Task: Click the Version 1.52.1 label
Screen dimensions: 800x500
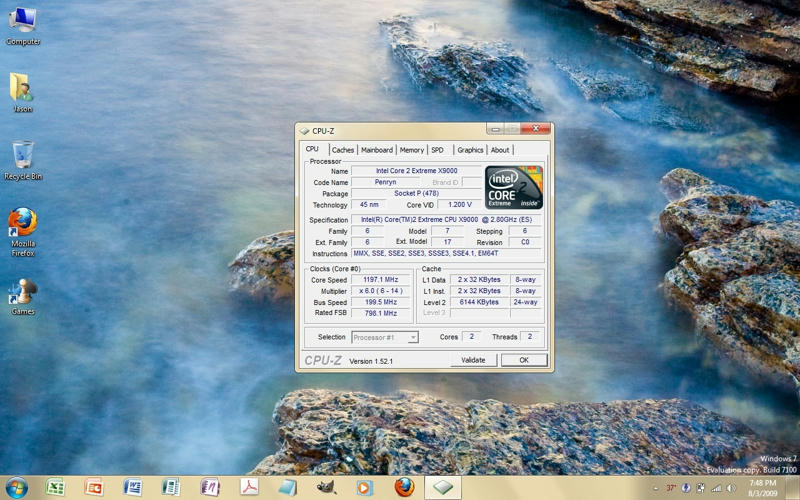Action: (371, 361)
